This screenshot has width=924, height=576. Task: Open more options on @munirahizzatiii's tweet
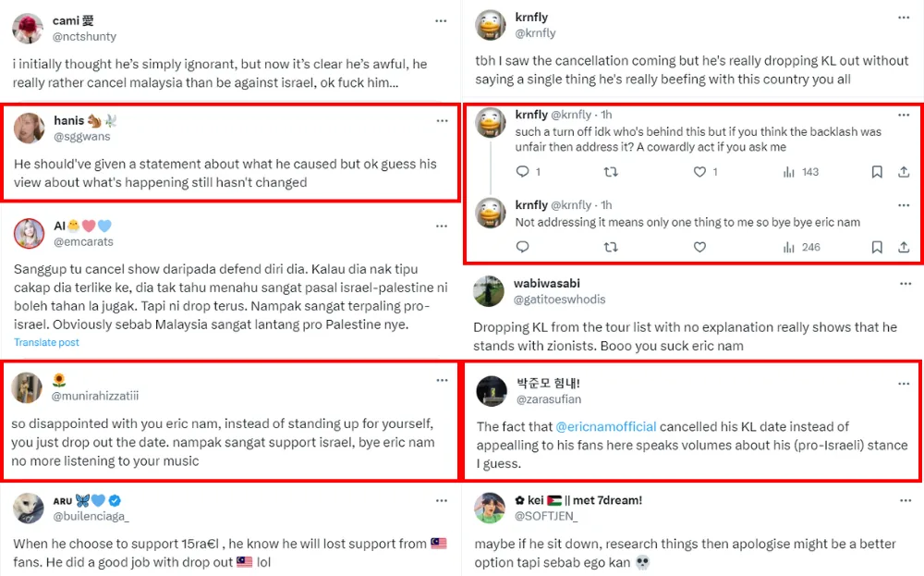point(442,379)
